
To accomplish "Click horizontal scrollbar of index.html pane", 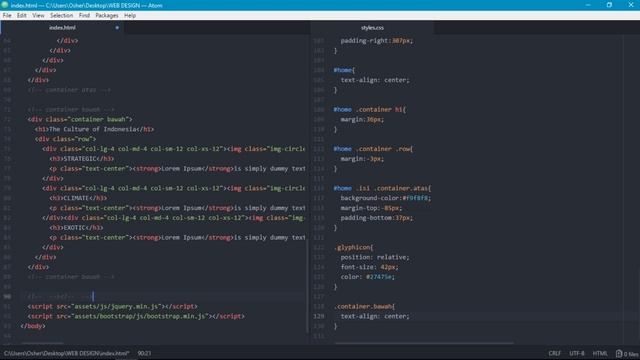I will [x=42, y=343].
